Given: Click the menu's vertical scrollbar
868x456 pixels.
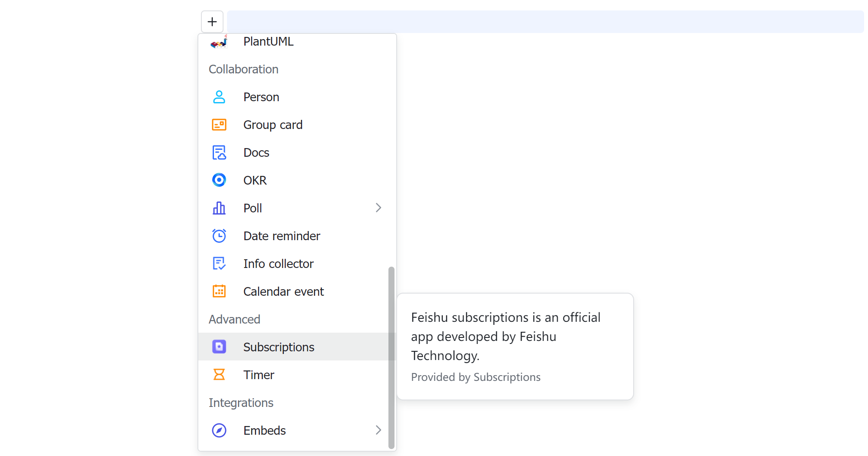Looking at the screenshot, I should (391, 357).
